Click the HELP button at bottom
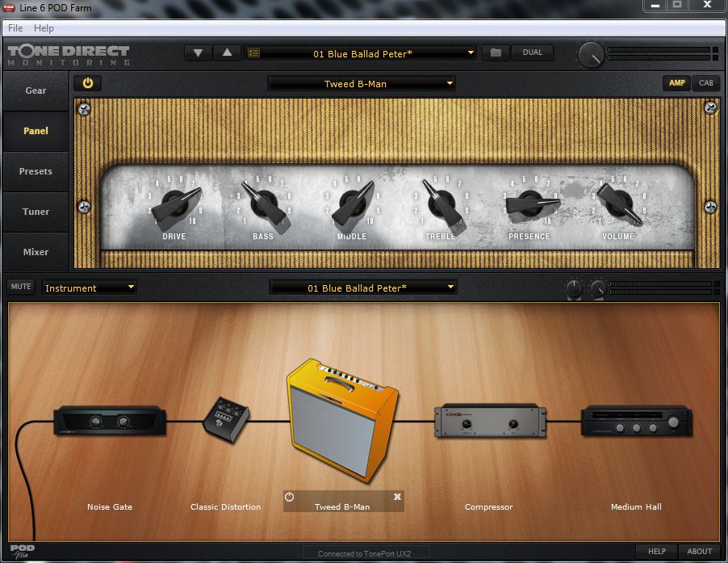Viewport: 728px width, 563px height. pyautogui.click(x=656, y=552)
